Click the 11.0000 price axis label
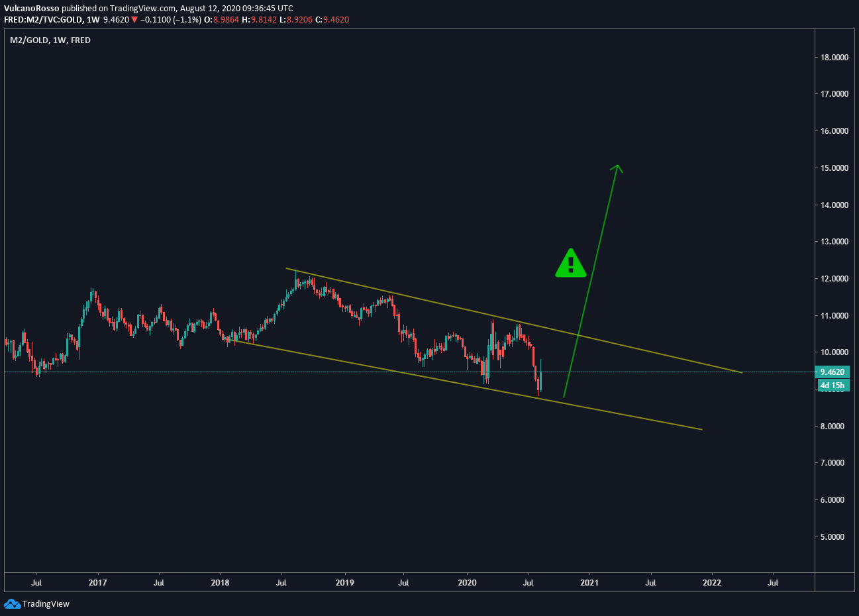Viewport: 859px width, 616px height. 834,316
